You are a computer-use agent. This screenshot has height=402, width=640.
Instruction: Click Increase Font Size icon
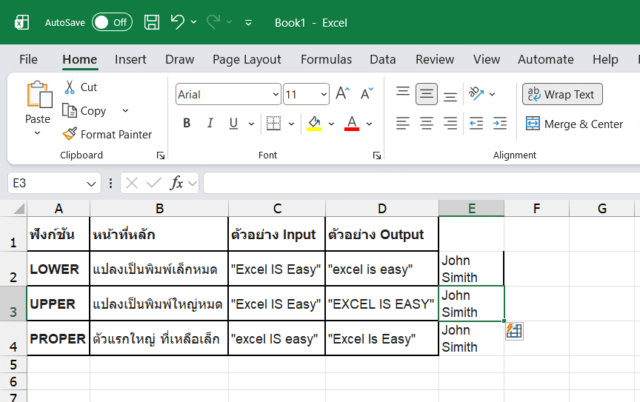pyautogui.click(x=342, y=94)
